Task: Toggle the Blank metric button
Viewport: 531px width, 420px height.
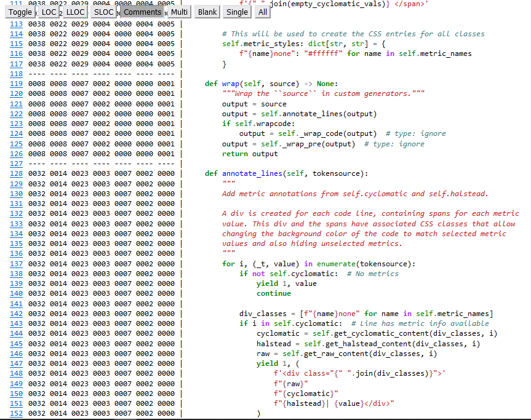Action: pyautogui.click(x=207, y=12)
